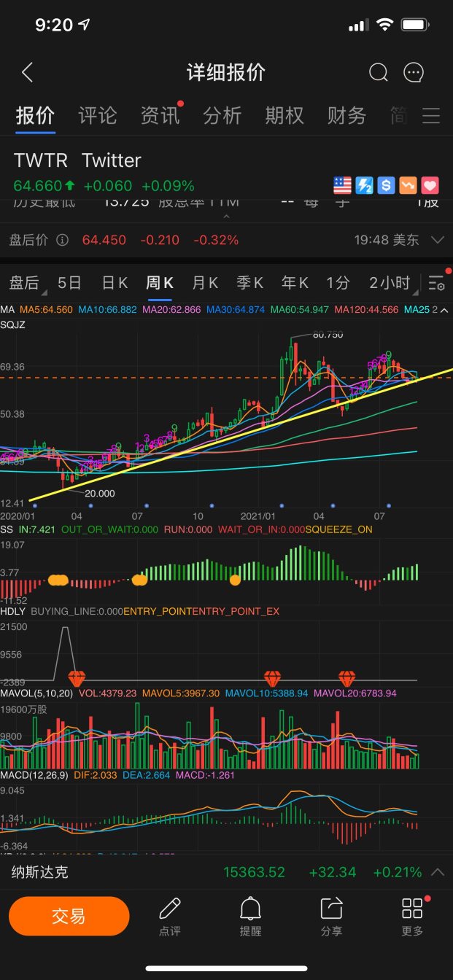The image size is (453, 980).
Task: Open the three-line tab menu icon
Action: tap(431, 116)
